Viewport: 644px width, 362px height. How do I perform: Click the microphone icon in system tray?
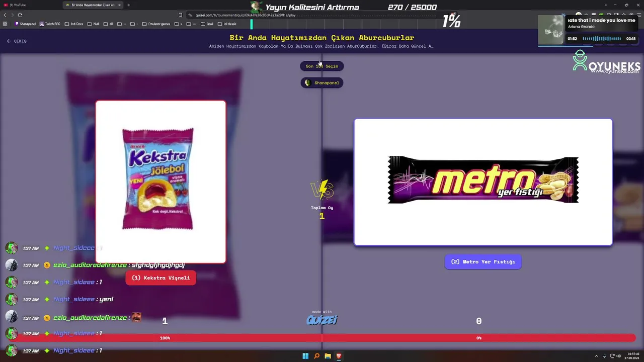coord(604,356)
